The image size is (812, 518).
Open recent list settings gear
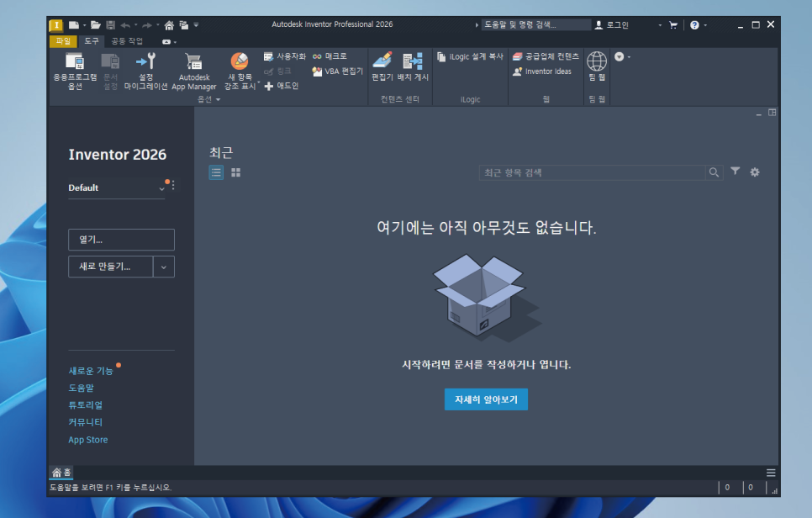coord(755,172)
